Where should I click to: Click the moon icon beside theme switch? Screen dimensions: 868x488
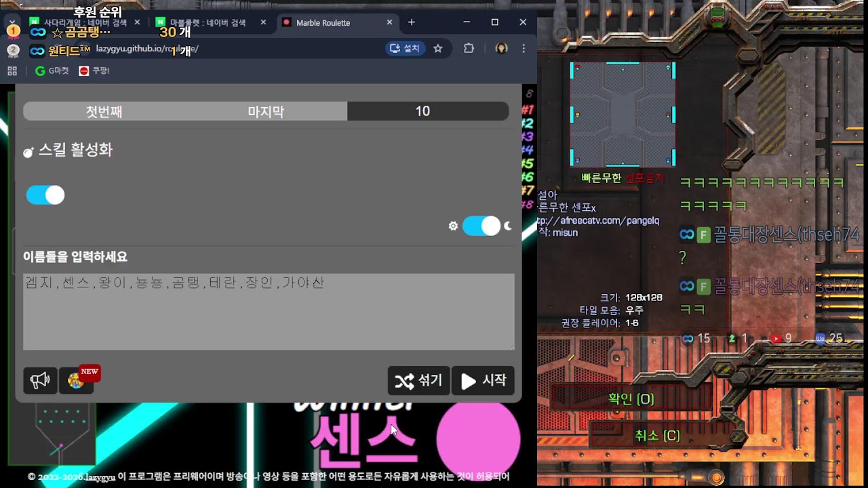507,226
